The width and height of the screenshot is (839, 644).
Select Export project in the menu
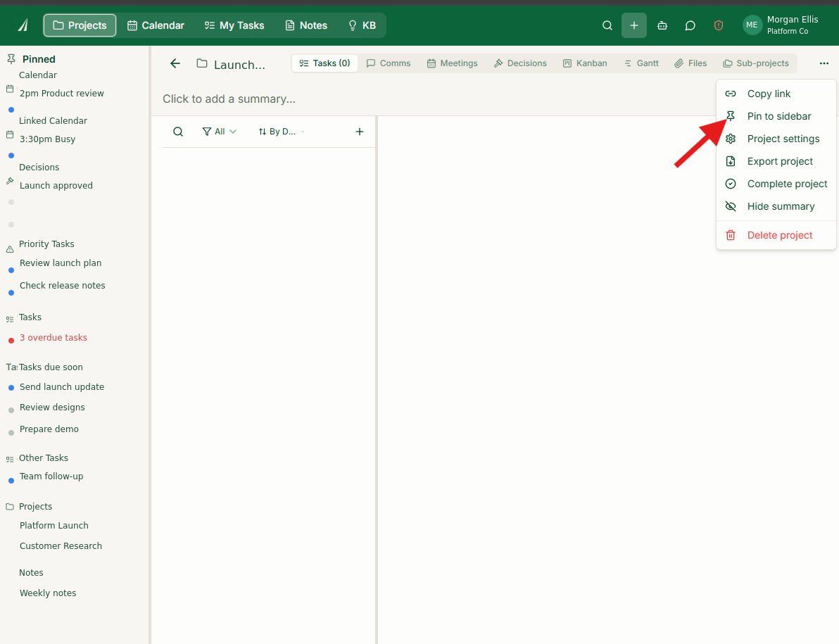(776, 161)
